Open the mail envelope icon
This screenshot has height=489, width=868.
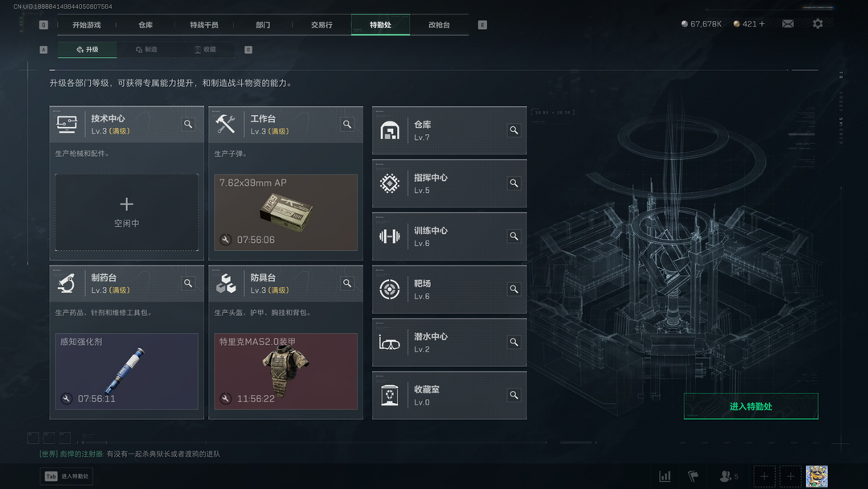tap(788, 24)
